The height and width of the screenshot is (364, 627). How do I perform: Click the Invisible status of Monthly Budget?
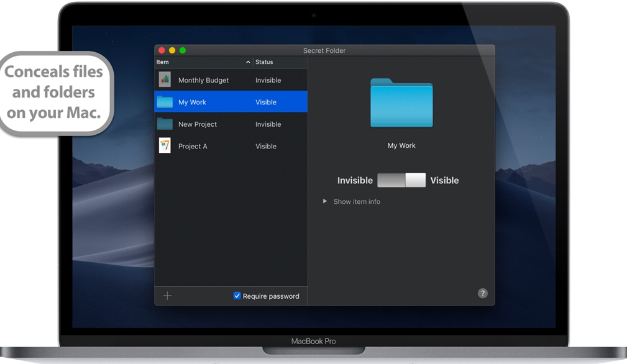[268, 80]
